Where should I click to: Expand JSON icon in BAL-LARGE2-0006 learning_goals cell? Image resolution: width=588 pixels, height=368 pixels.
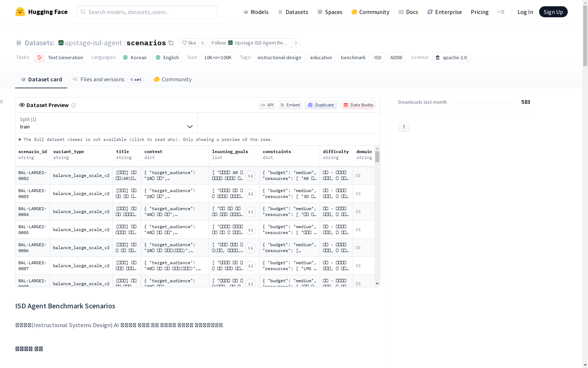[251, 248]
